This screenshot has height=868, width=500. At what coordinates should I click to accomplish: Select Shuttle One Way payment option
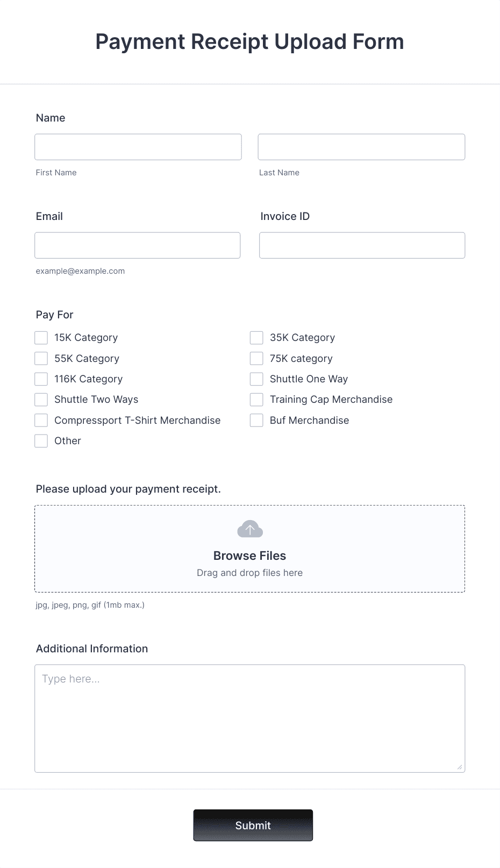[x=256, y=379]
